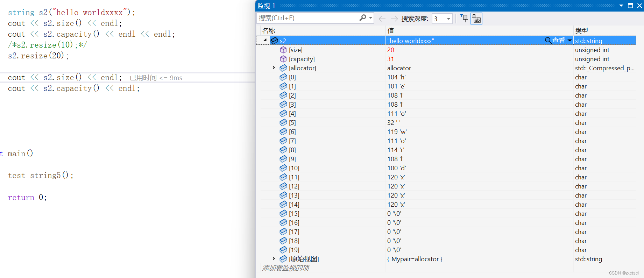Select the "hello worldxxxx" value cell
This screenshot has height=278, width=644.
tap(411, 41)
